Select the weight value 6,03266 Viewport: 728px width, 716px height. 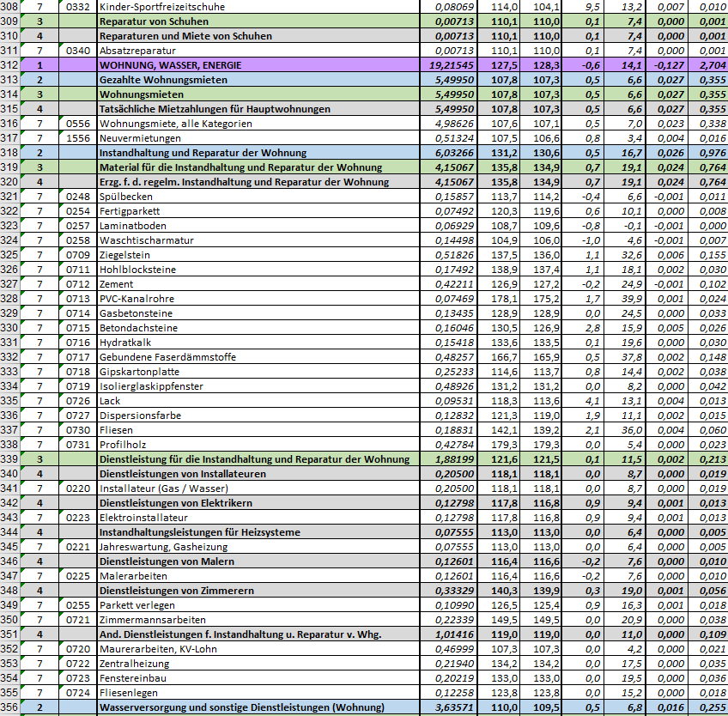[x=452, y=153]
